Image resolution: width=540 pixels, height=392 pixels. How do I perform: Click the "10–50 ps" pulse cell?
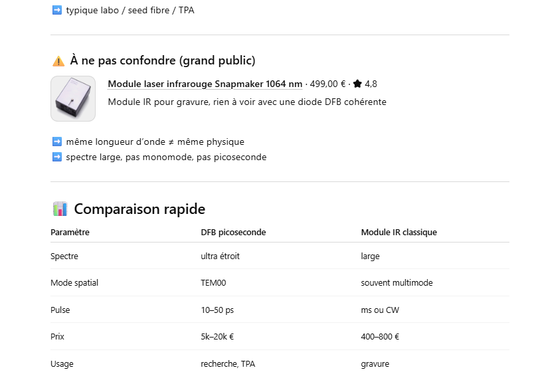pos(217,310)
